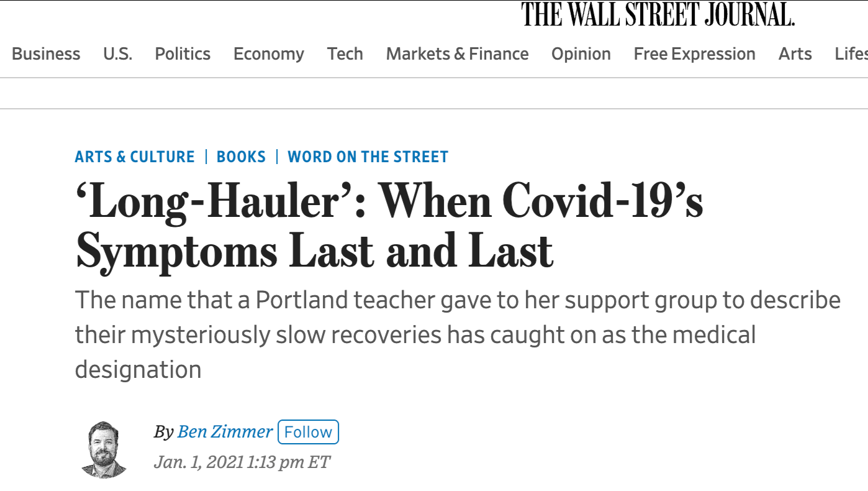Click the Arts & Culture breadcrumb link
Image resolution: width=868 pixels, height=491 pixels.
pyautogui.click(x=135, y=157)
